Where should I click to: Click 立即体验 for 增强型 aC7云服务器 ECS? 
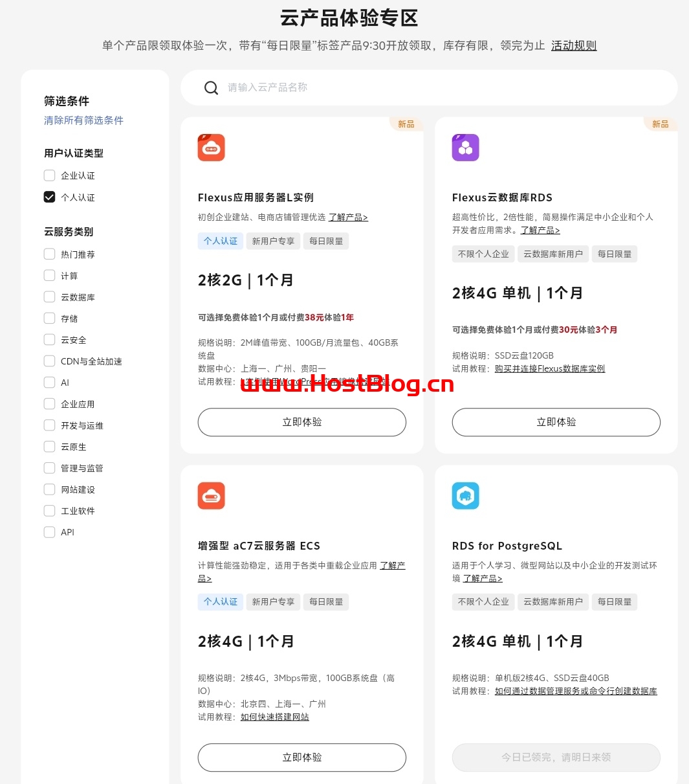tap(302, 757)
